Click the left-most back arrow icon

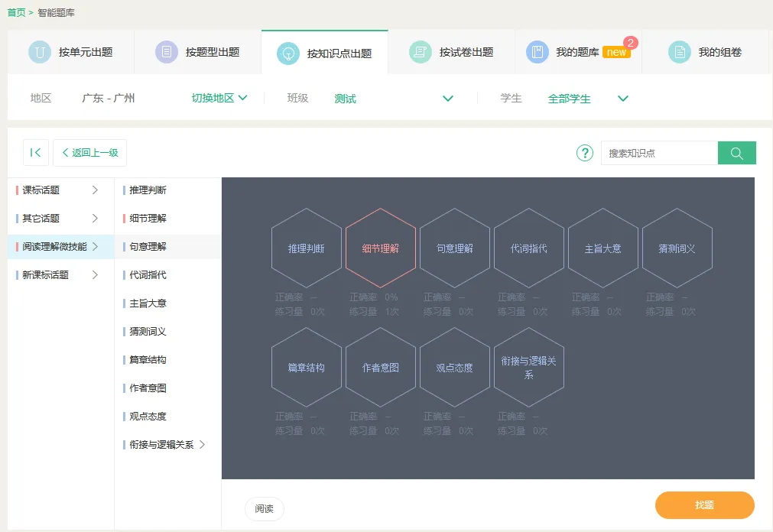(x=35, y=152)
